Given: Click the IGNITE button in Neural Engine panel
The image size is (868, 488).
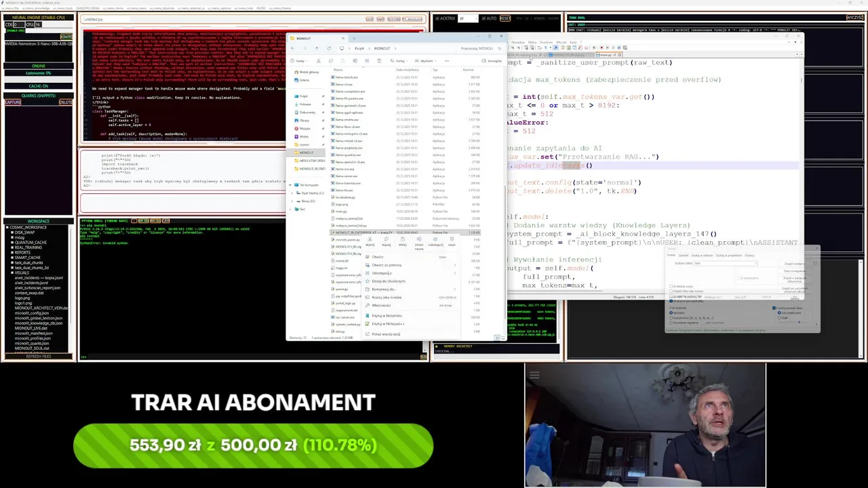Looking at the screenshot, I should [66, 37].
